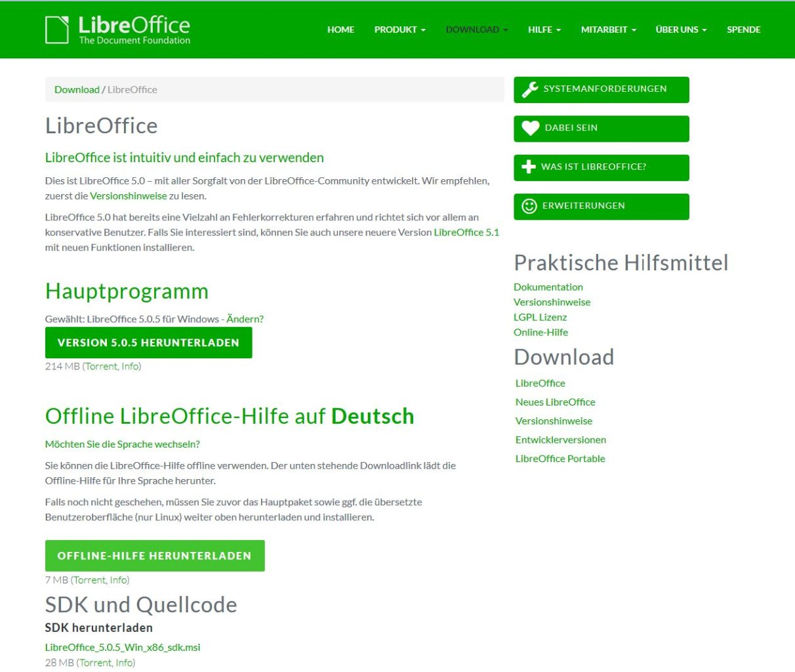Select Neues LibreOffice in Download list
Image resolution: width=795 pixels, height=672 pixels.
click(556, 402)
